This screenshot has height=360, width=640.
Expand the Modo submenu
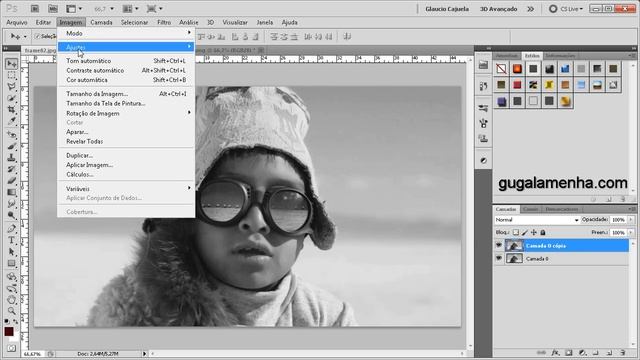click(x=126, y=33)
